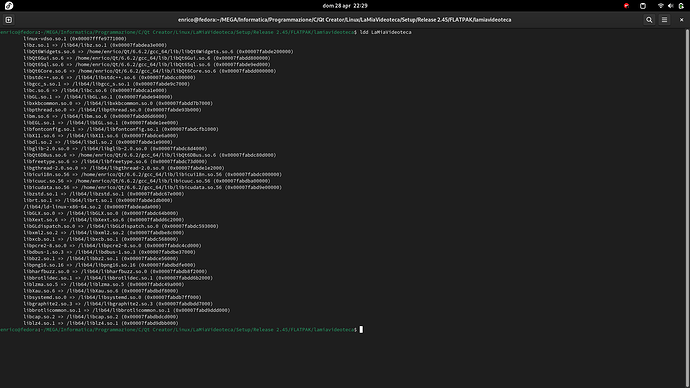The width and height of the screenshot is (690, 388).
Task: Click the libglib-2.0.so.0 line
Action: 115,149
